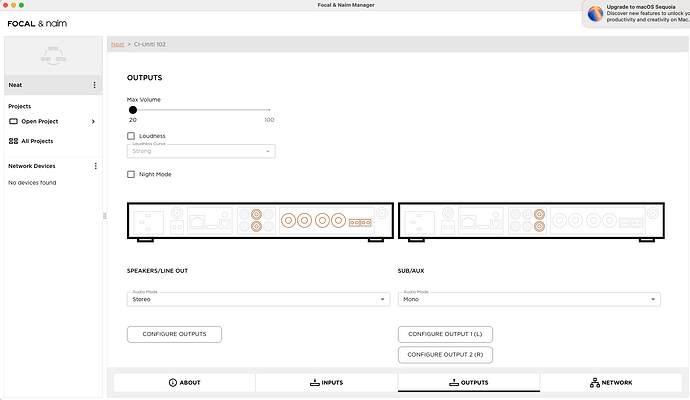Switch to the Network tab
Image resolution: width=690 pixels, height=400 pixels.
click(x=611, y=382)
